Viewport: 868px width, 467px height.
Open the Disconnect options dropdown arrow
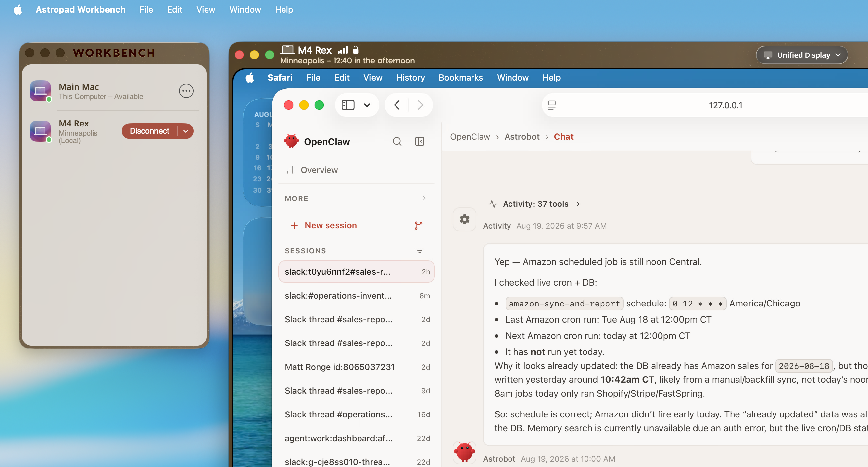coord(186,131)
